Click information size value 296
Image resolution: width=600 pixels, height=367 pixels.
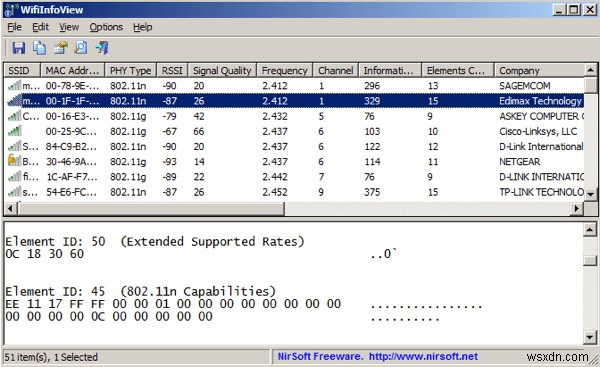click(372, 86)
